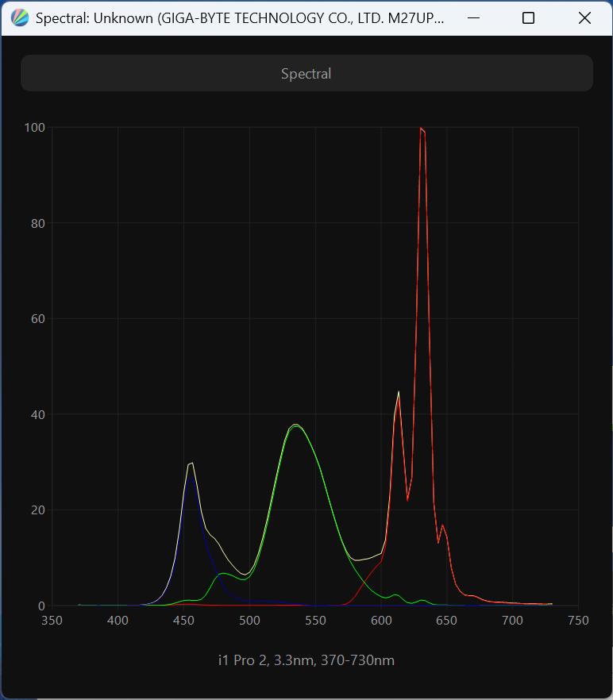Click the x-axis label 750

pyautogui.click(x=578, y=621)
